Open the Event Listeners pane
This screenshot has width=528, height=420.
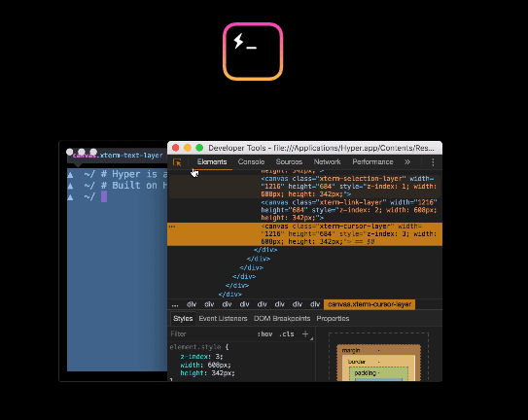[x=223, y=319]
